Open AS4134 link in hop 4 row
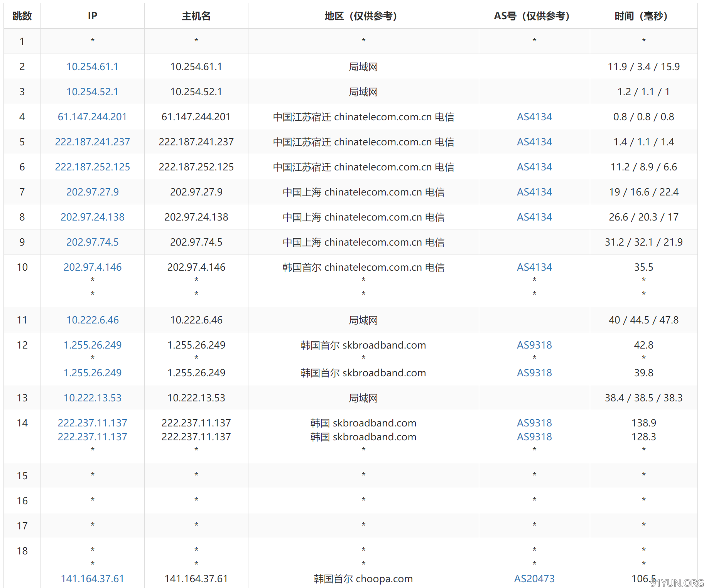This screenshot has height=588, width=704. pos(534,117)
